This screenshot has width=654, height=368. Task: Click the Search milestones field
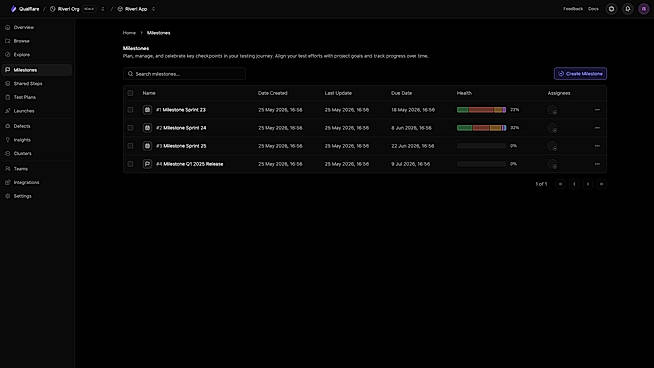point(184,74)
